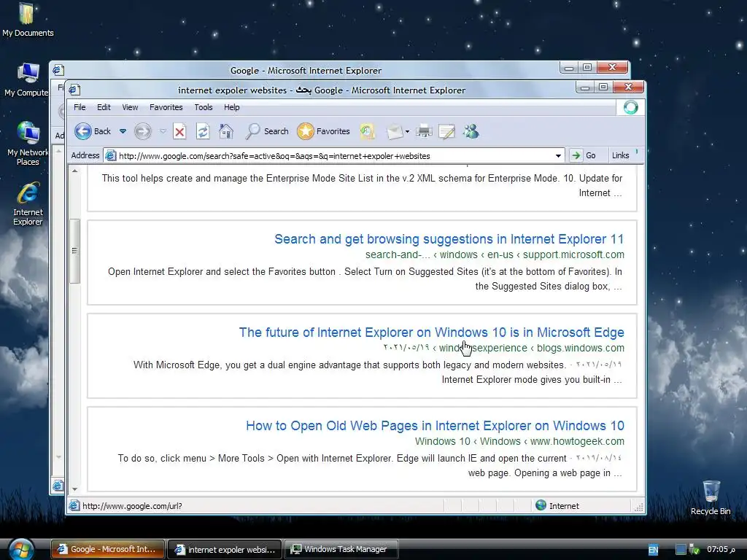The image size is (747, 560).
Task: Minimize the back Google window
Action: 569,68
